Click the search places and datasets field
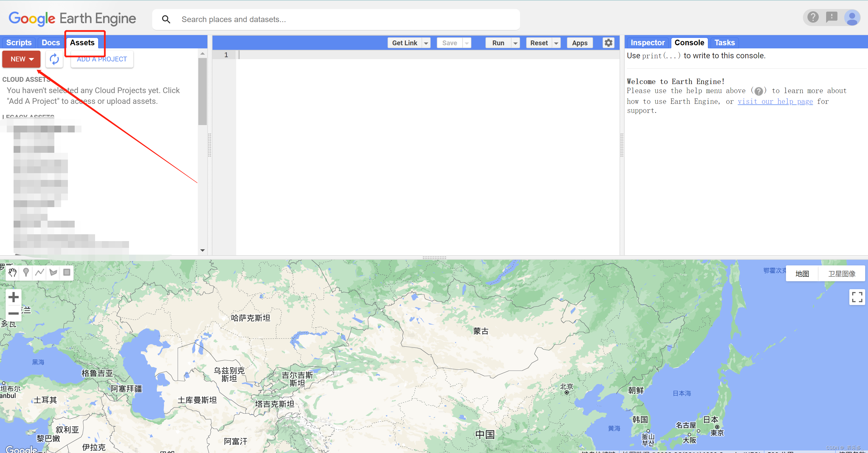The width and height of the screenshot is (868, 453). pyautogui.click(x=337, y=19)
